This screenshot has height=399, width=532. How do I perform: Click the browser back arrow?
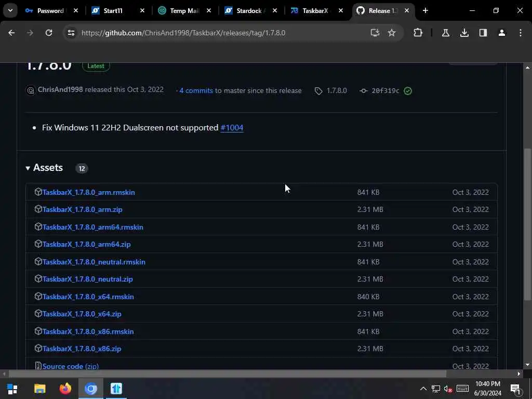coord(11,33)
